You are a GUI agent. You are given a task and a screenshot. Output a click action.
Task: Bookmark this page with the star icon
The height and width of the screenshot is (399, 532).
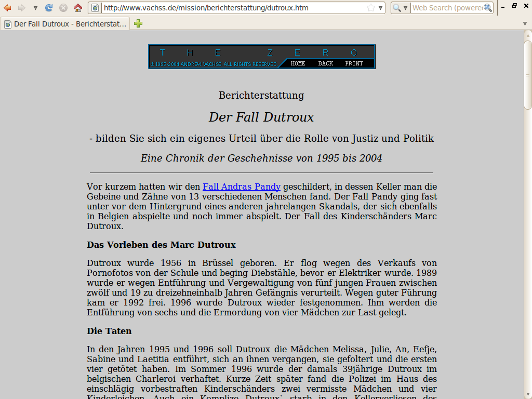pos(371,8)
